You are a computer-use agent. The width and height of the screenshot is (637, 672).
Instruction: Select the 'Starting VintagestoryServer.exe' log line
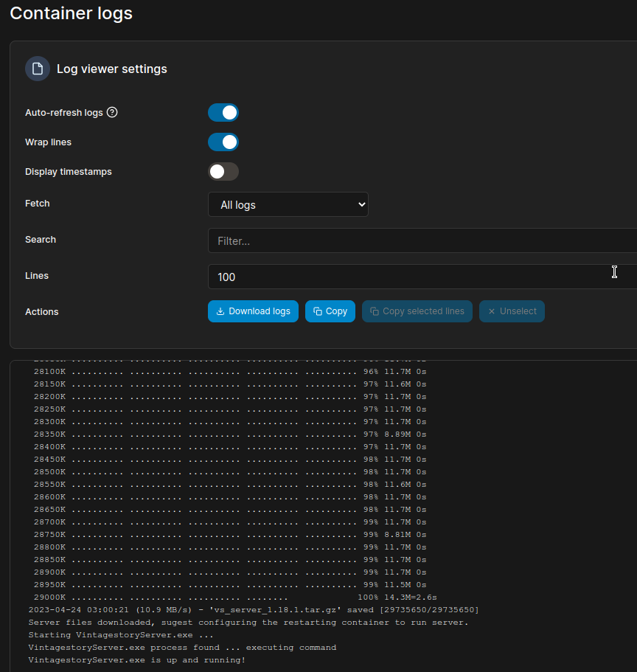tap(121, 634)
